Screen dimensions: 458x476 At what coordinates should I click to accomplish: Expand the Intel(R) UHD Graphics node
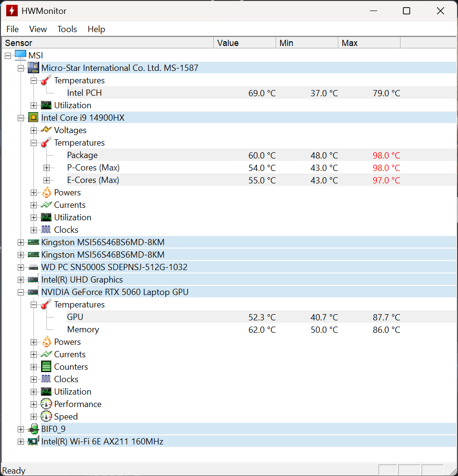[x=21, y=280]
